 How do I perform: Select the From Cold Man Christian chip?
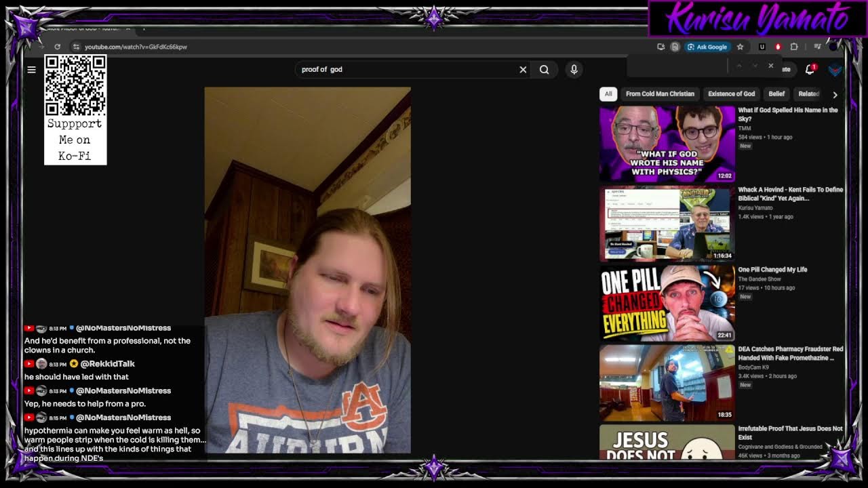[x=660, y=94]
